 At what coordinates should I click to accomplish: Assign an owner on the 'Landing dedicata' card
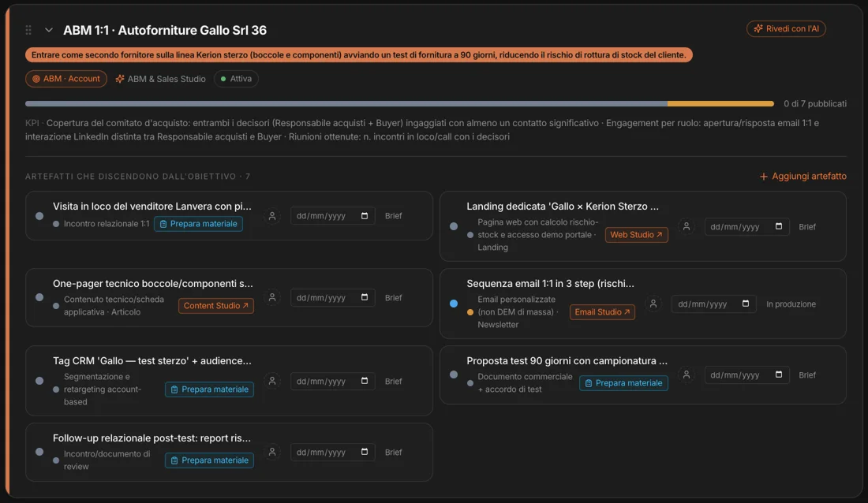click(x=686, y=226)
